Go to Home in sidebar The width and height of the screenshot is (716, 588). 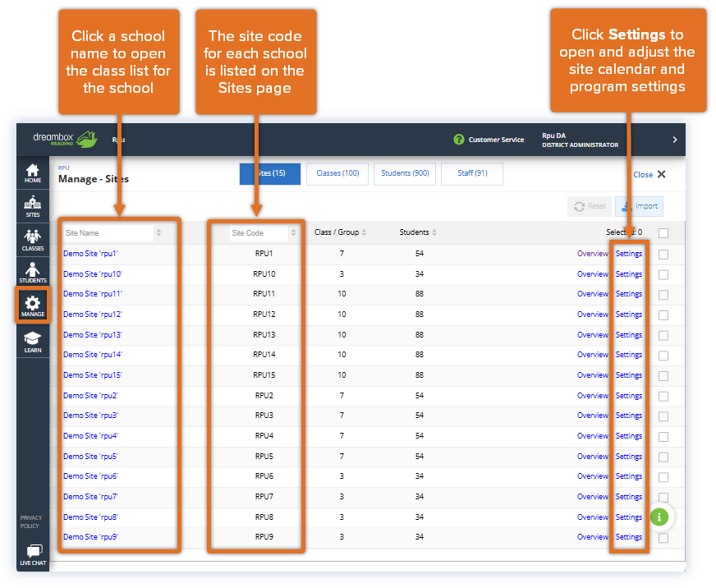click(32, 173)
